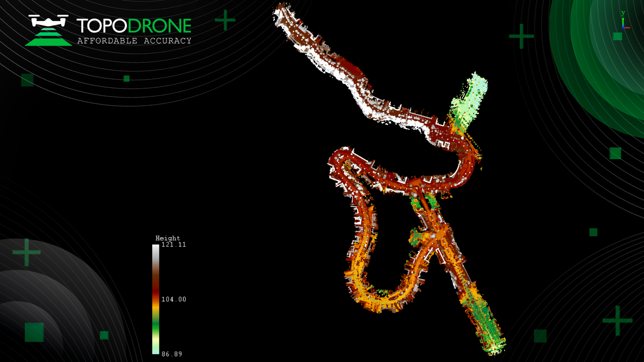The image size is (644, 362).
Task: Click the green square just below axis gizmo
Action: tap(618, 36)
